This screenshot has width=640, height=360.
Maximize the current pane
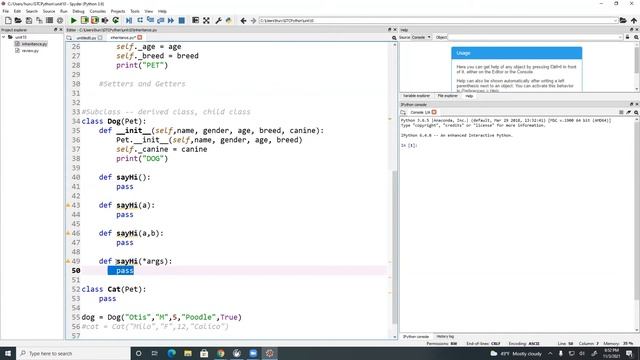tap(196, 20)
